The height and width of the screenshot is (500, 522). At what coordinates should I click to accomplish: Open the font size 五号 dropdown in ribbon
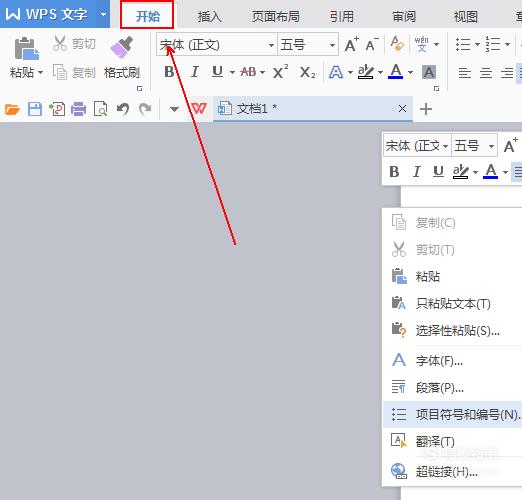coord(332,45)
